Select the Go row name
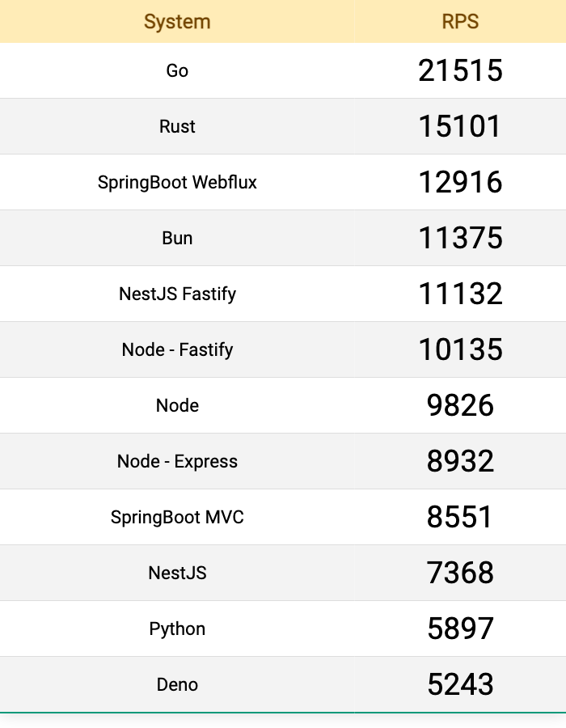This screenshot has height=728, width=566. (x=177, y=70)
